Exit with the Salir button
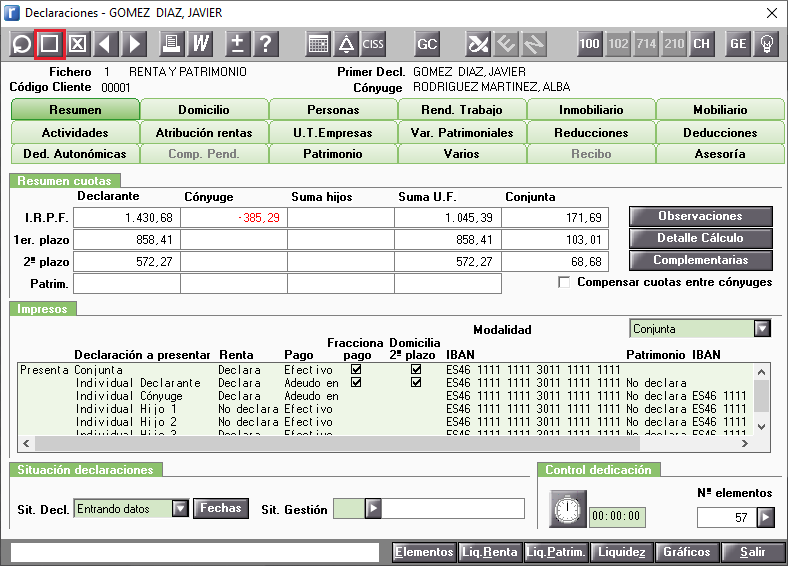Viewport: 788px width, 566px height. click(752, 552)
